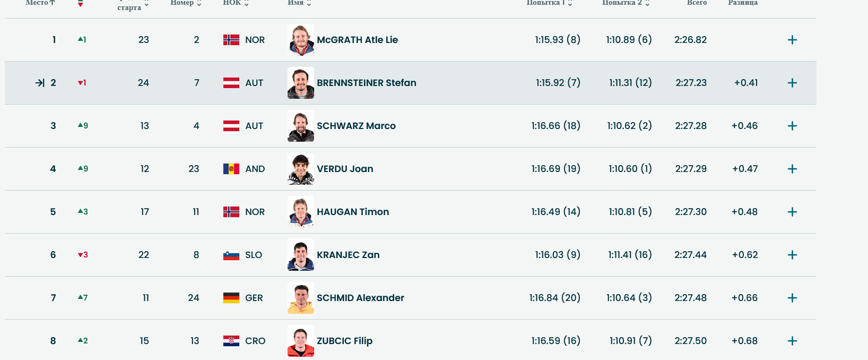This screenshot has height=360, width=868.
Task: Click plus icon in VERDU Joan row
Action: [792, 169]
